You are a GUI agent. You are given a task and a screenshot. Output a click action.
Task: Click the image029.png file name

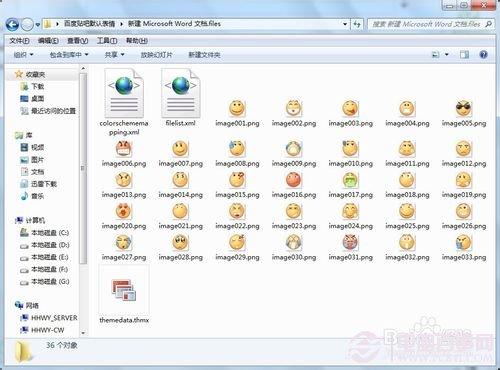point(237,257)
